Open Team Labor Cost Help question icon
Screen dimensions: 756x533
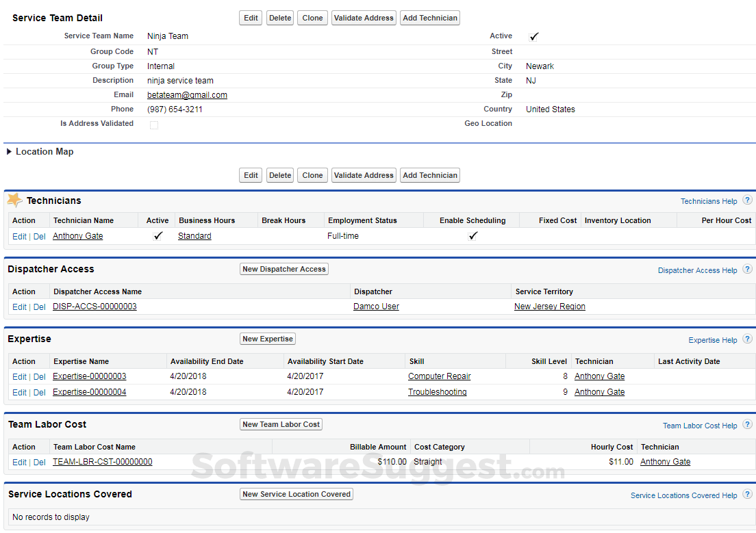click(747, 425)
